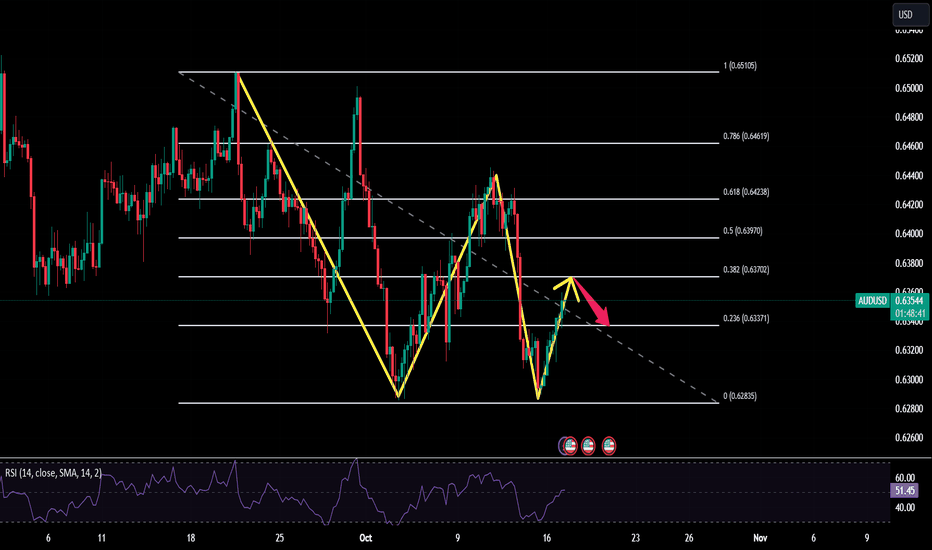Click the middle US economic event icon
Viewport: 932px width, 550px height.
pyautogui.click(x=588, y=445)
